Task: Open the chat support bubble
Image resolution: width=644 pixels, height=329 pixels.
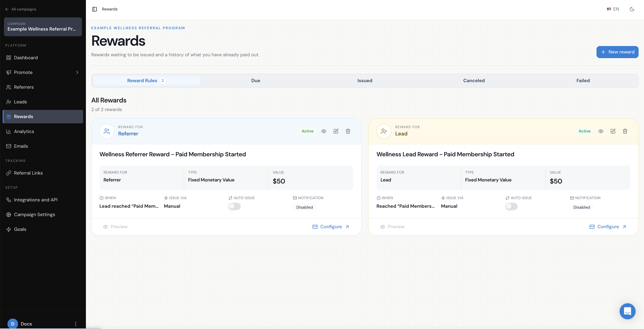Action: 627,311
